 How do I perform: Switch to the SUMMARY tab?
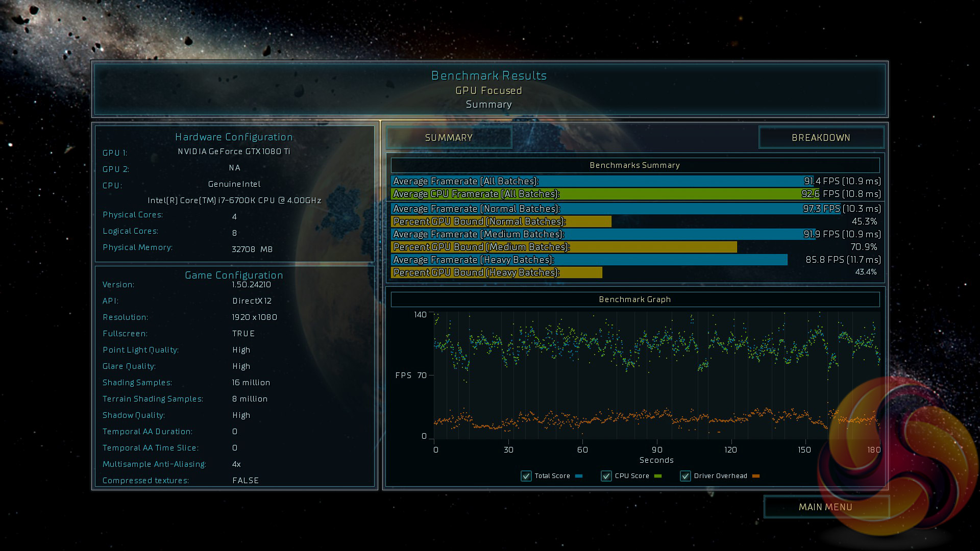pos(449,138)
